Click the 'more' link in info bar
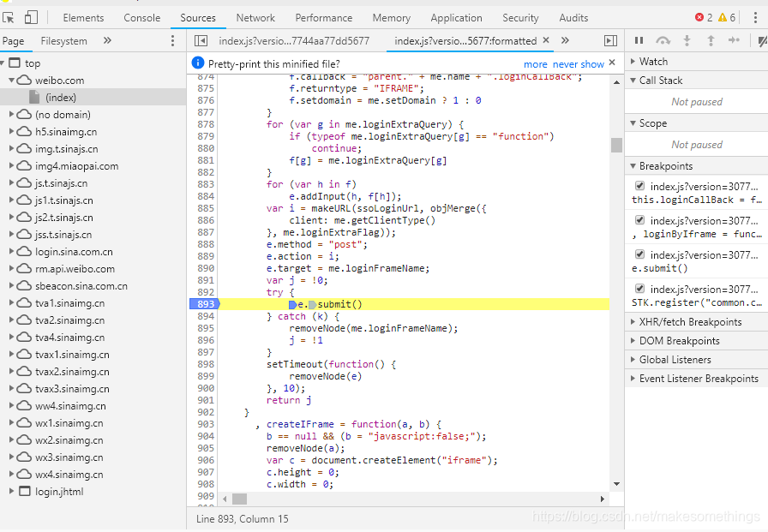Viewport: 768px width, 532px height. click(536, 64)
